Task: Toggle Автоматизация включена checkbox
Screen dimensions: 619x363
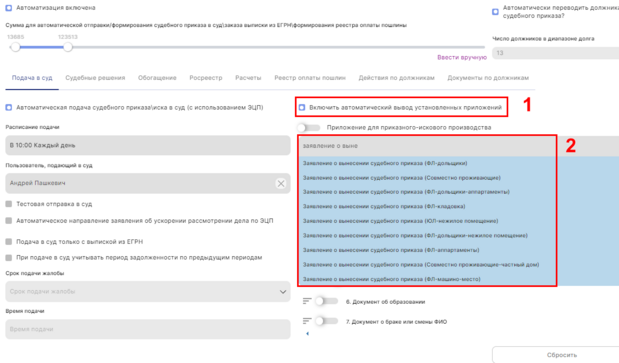Action: pos(9,8)
